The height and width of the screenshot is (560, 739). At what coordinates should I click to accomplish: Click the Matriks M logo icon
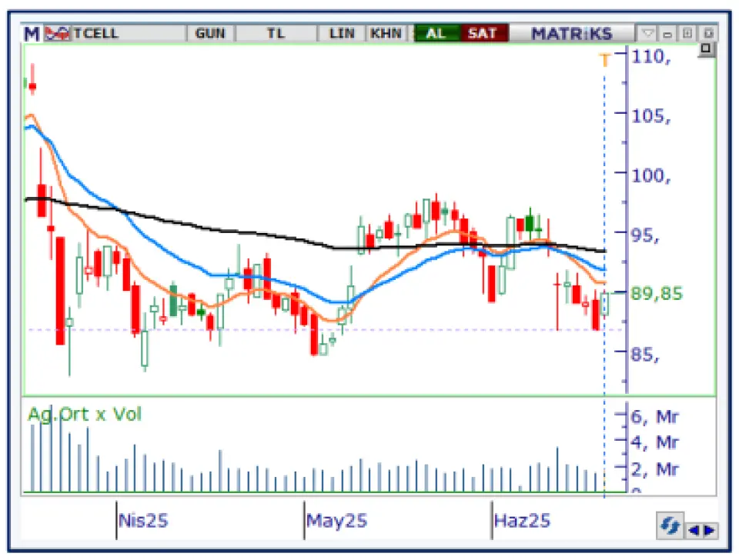click(x=32, y=34)
